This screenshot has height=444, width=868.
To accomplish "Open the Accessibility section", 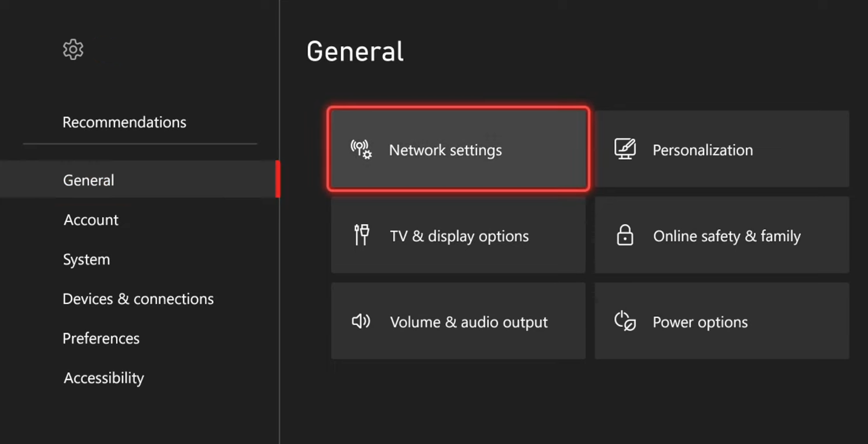I will [103, 378].
